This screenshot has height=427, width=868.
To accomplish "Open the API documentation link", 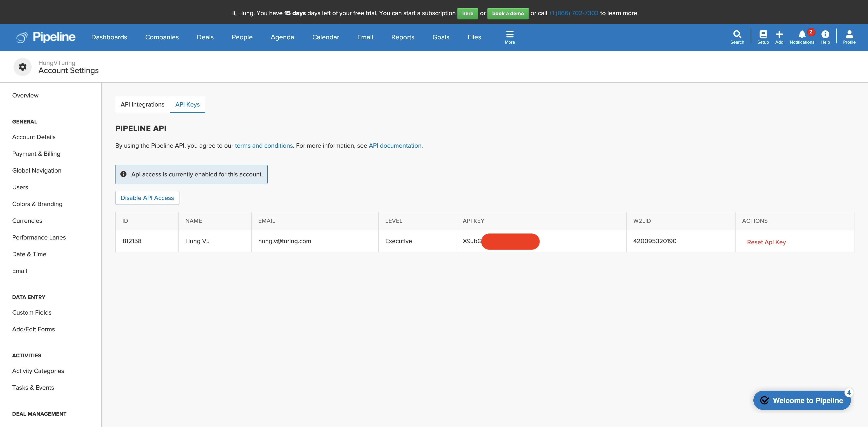I will coord(396,146).
